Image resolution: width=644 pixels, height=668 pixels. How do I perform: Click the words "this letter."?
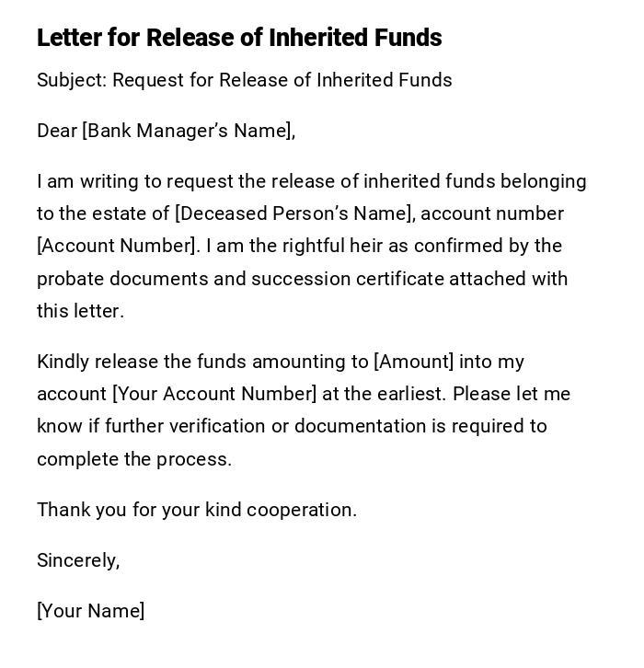point(80,311)
